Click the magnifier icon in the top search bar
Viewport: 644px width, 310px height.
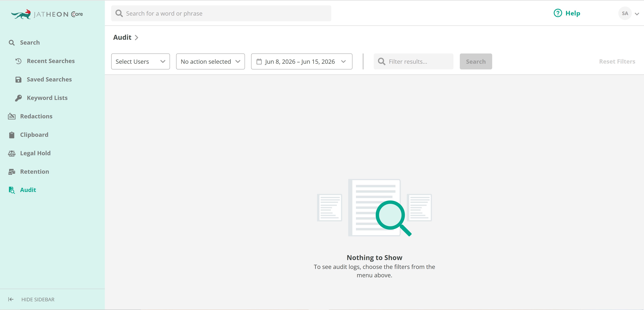click(119, 13)
